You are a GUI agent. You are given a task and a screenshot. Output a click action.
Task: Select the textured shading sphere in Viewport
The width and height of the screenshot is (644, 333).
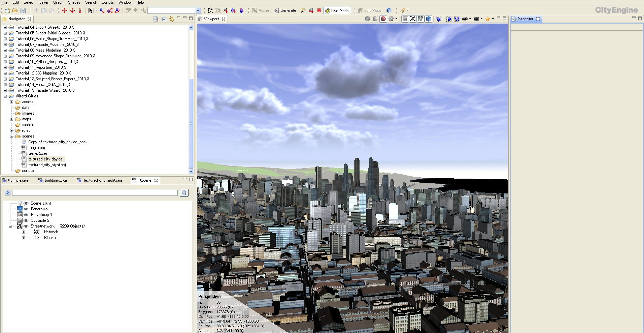[x=383, y=19]
